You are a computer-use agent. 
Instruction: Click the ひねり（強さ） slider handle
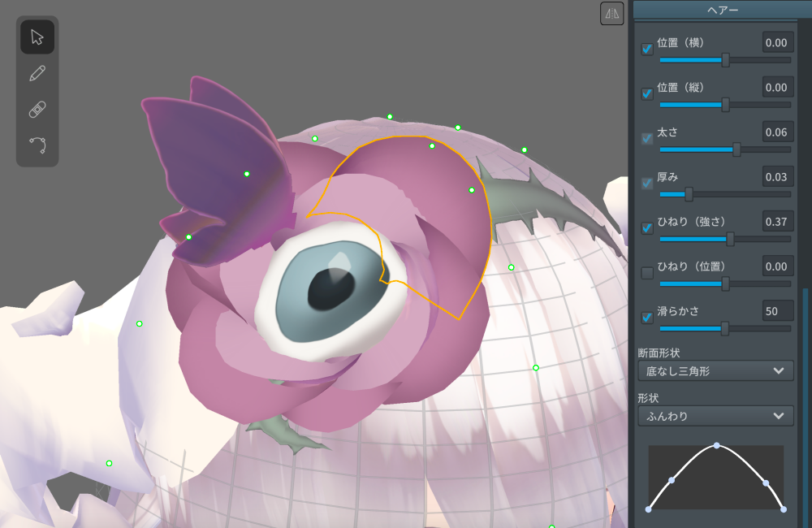(730, 239)
